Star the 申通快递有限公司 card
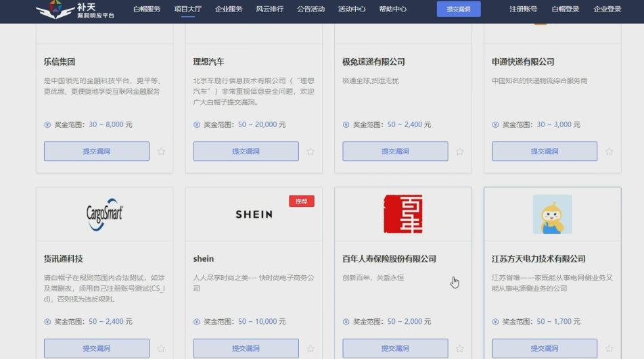 [609, 151]
